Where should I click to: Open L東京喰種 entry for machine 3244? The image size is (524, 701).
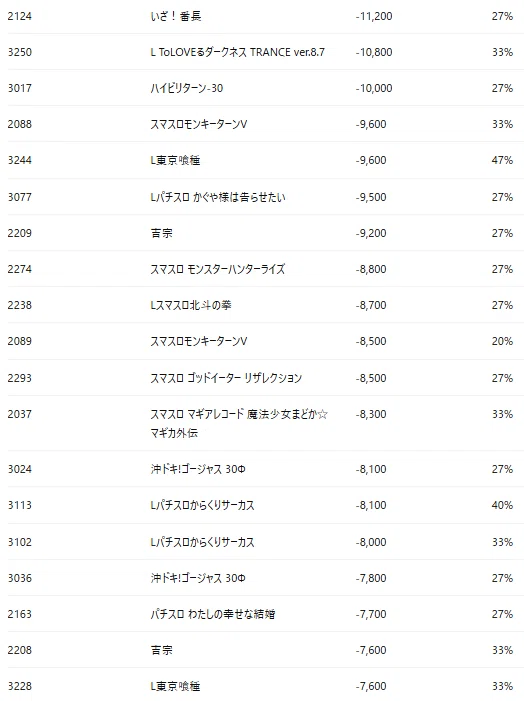(175, 160)
